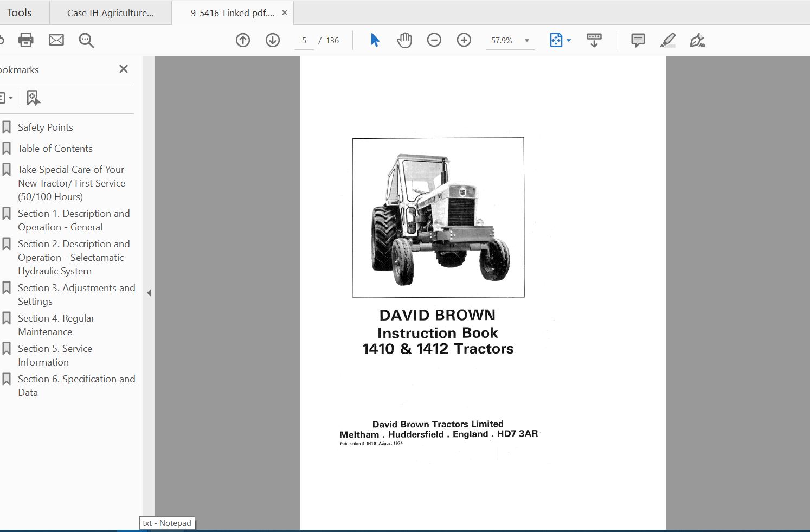Viewport: 810px width, 532px height.
Task: Open the Tools tab
Action: 20,12
